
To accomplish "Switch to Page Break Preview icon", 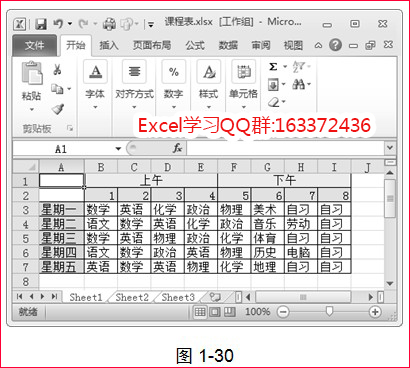I will [229, 312].
